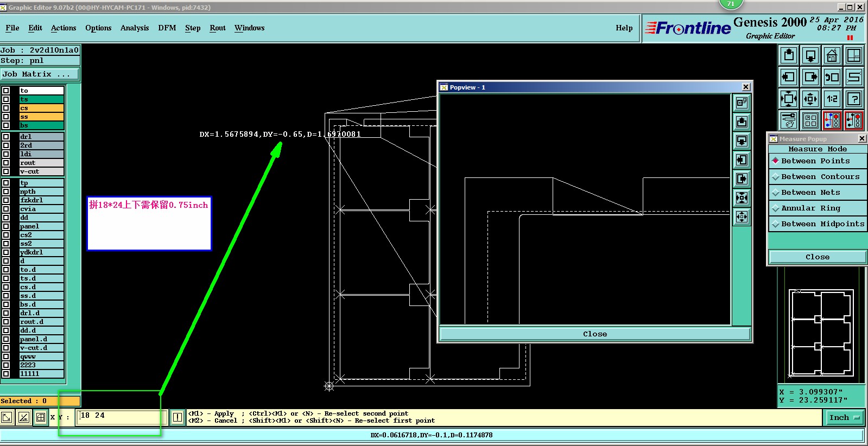Open the File menu
Screen dimensions: 868x446
point(12,28)
